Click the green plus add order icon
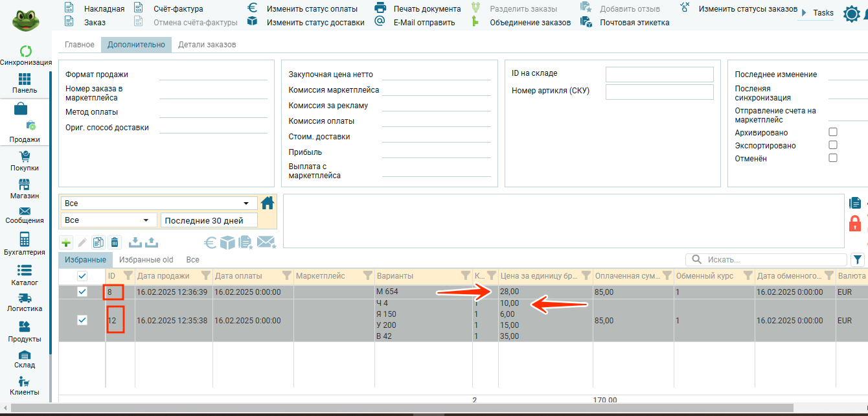The height and width of the screenshot is (416, 868). tap(66, 242)
